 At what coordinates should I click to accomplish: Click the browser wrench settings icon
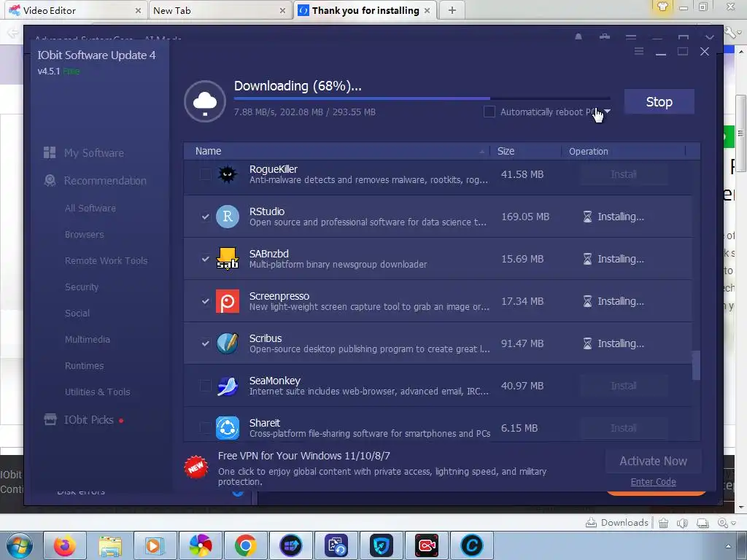(x=729, y=33)
